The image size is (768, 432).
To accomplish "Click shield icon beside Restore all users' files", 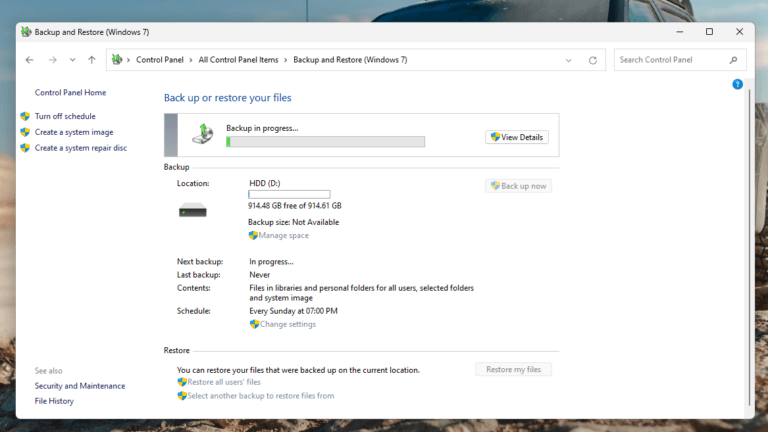I will click(x=182, y=382).
